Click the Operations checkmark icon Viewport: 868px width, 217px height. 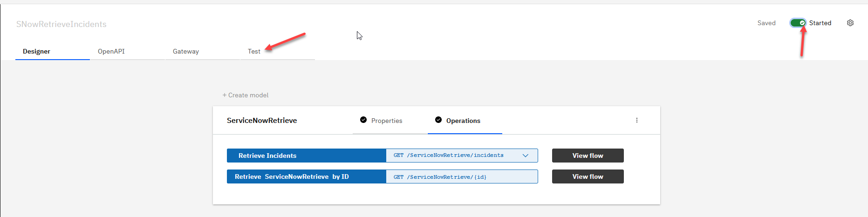point(438,120)
